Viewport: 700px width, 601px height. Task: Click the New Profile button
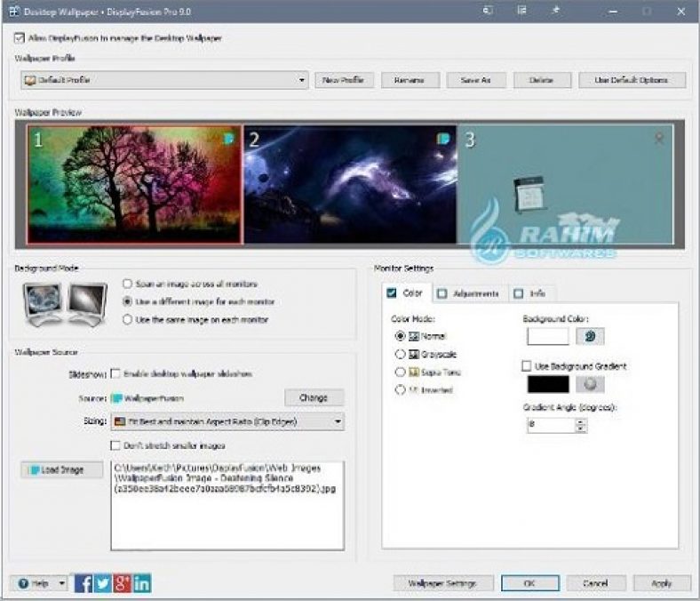coord(344,80)
